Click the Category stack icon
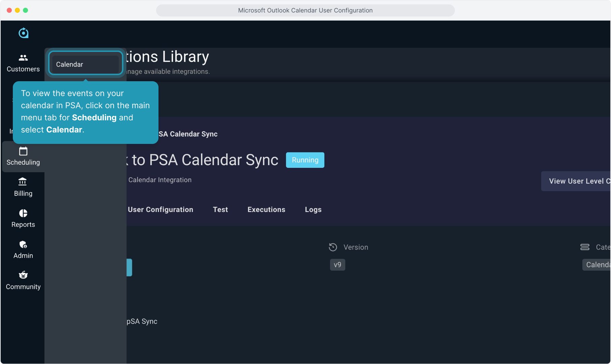Viewport: 611px width, 364px height. click(x=585, y=247)
